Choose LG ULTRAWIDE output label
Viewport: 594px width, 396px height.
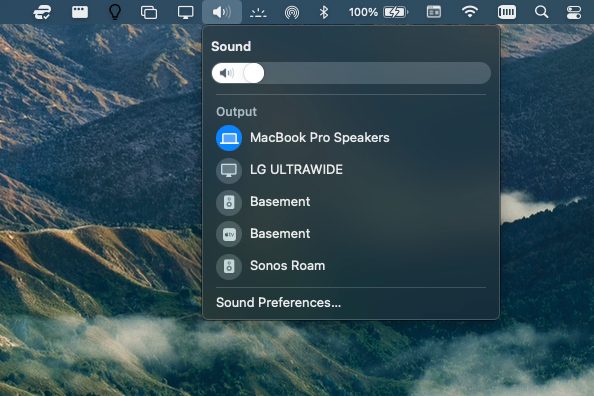[296, 169]
